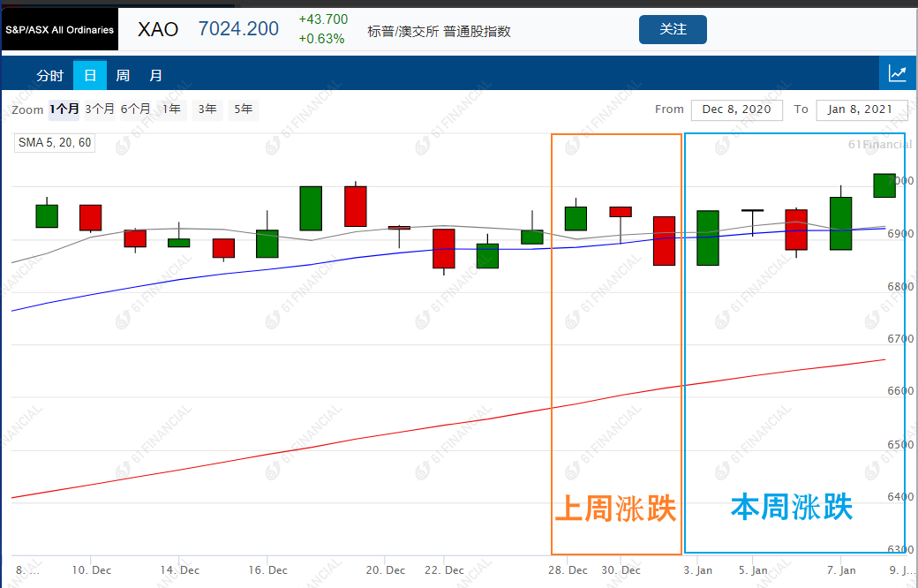Select the 日 daily tab

(x=89, y=75)
